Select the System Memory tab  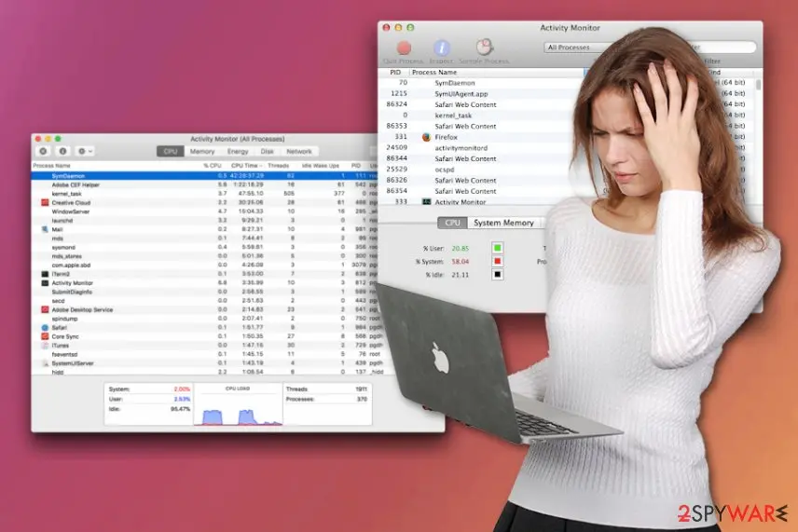(x=503, y=223)
